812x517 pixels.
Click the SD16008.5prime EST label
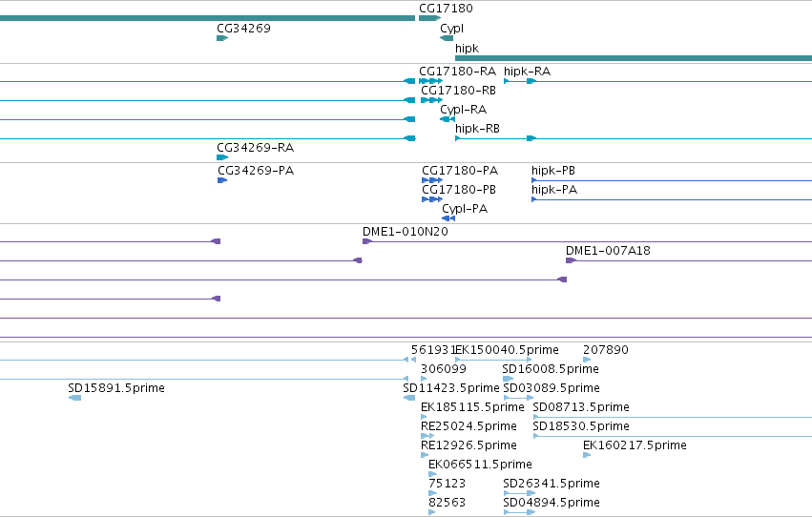click(x=551, y=369)
